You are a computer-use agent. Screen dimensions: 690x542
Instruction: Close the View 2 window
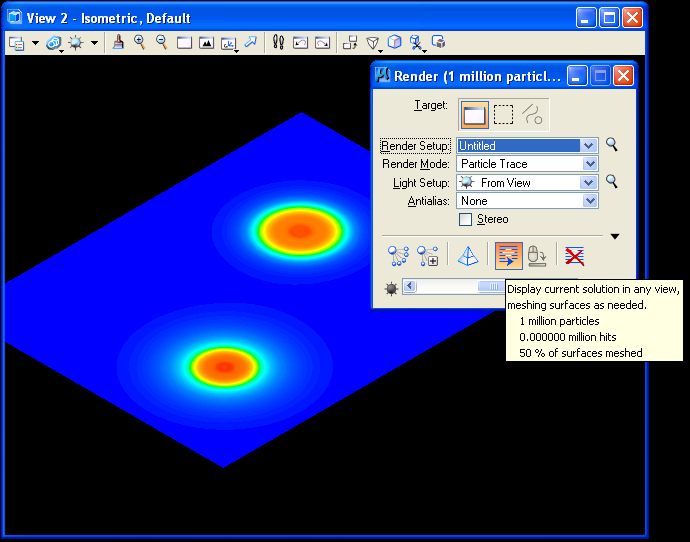(x=633, y=18)
